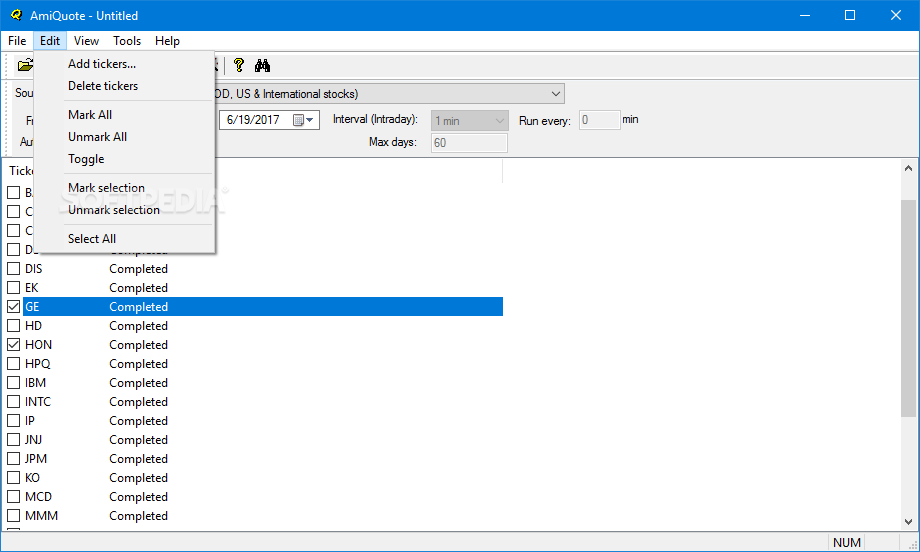Tick the JPM ticker checkbox
Image resolution: width=920 pixels, height=552 pixels.
pyautogui.click(x=13, y=459)
